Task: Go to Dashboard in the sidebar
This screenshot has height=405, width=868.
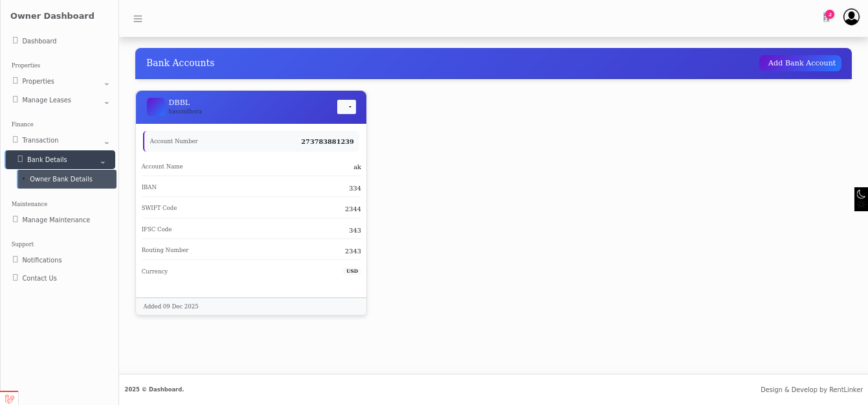Action: pos(39,41)
